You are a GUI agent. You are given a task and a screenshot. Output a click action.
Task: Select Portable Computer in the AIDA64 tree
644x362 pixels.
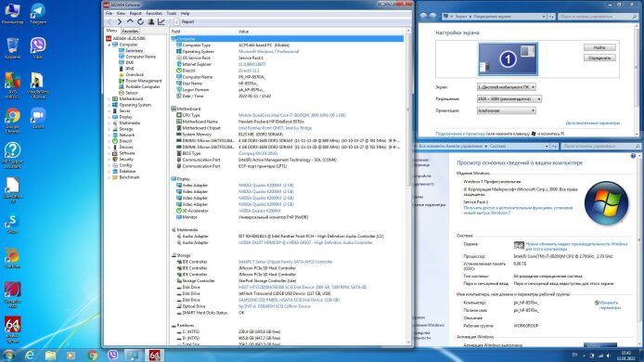tap(143, 86)
